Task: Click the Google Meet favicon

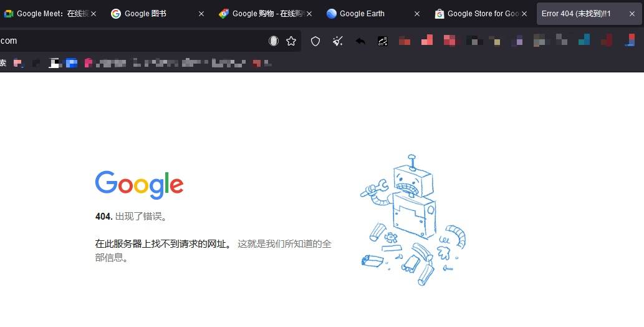Action: click(9, 14)
